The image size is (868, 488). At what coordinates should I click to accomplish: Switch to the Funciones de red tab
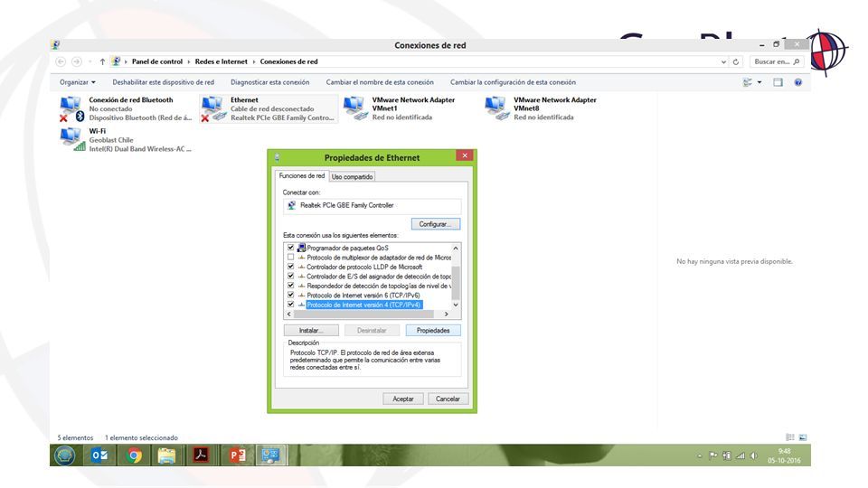[x=302, y=176]
